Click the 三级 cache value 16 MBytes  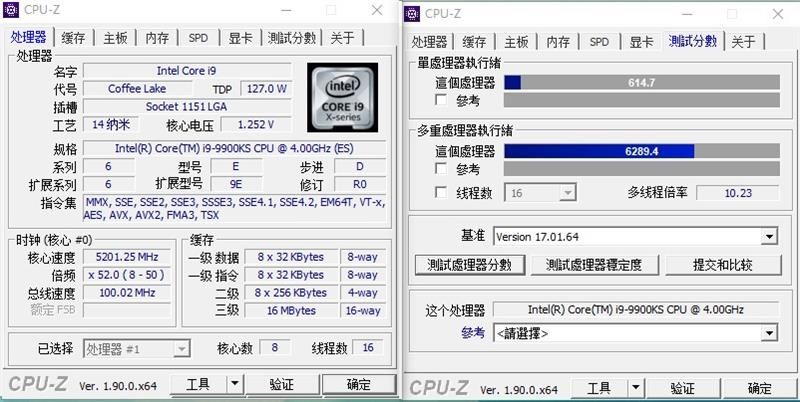pyautogui.click(x=291, y=310)
